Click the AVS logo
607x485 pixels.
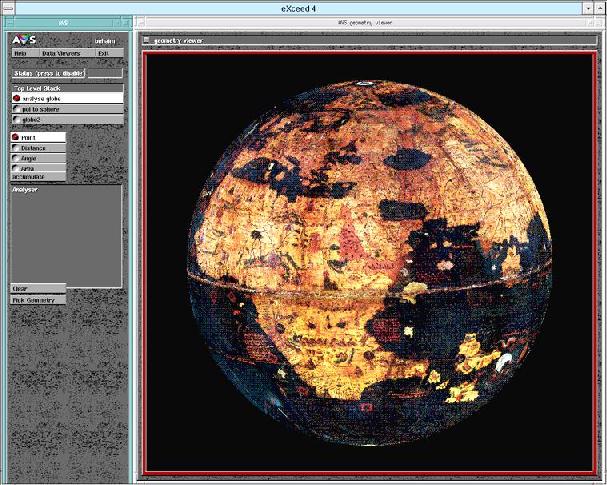click(x=24, y=39)
